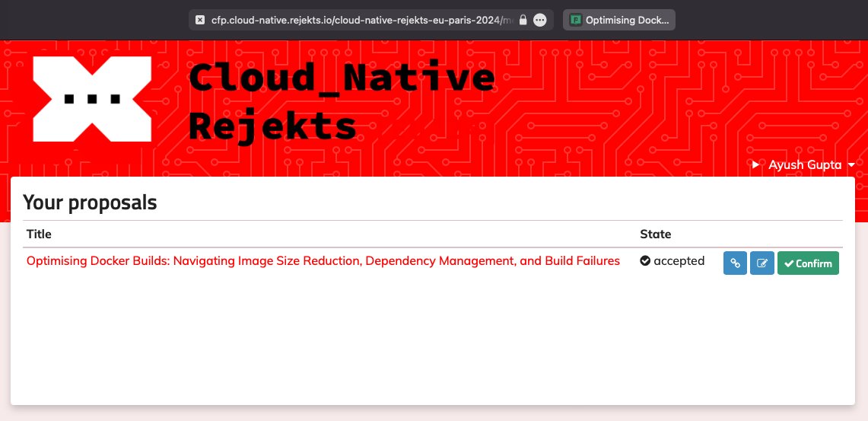
Task: Click the 'Your proposals' heading
Action: tap(90, 203)
